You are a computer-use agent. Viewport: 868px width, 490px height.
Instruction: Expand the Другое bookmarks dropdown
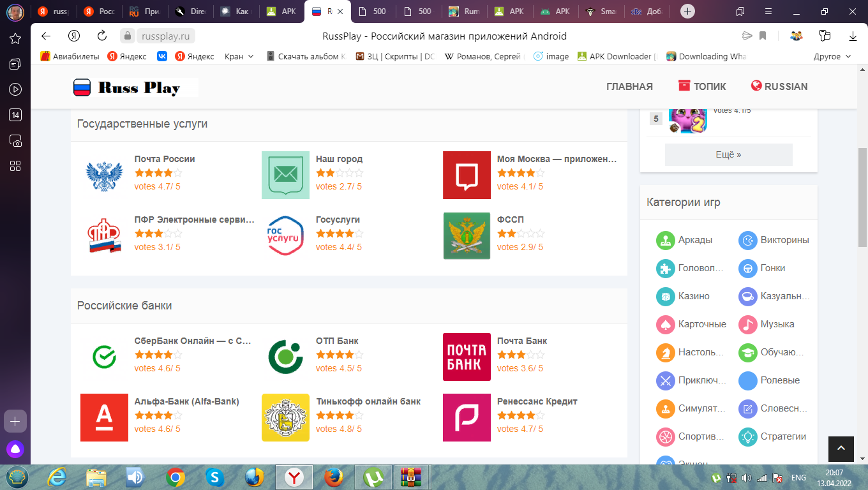tap(832, 56)
